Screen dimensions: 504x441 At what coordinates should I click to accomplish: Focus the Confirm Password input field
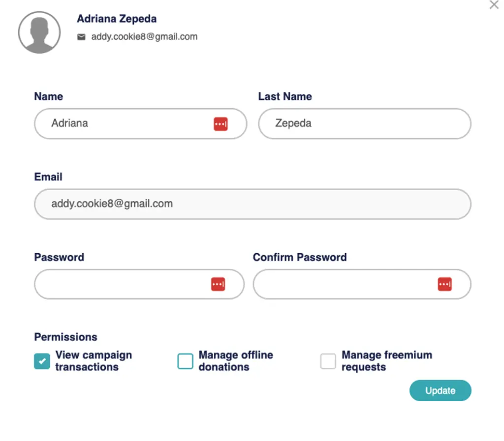click(x=345, y=284)
